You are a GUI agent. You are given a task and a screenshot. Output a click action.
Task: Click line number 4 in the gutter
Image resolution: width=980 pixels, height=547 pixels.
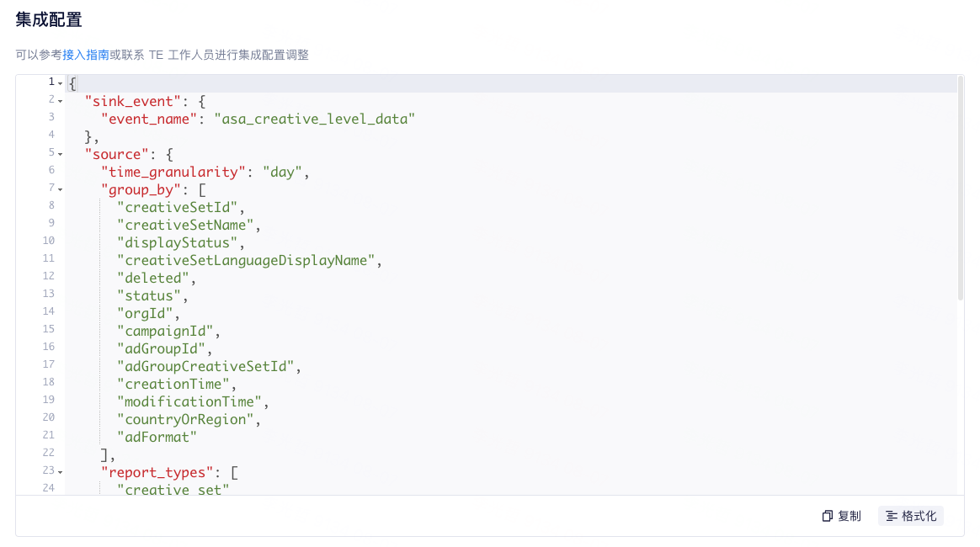click(51, 135)
